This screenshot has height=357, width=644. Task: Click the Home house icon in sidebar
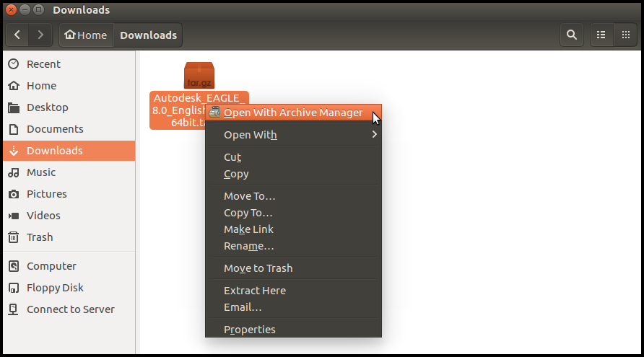pyautogui.click(x=14, y=86)
